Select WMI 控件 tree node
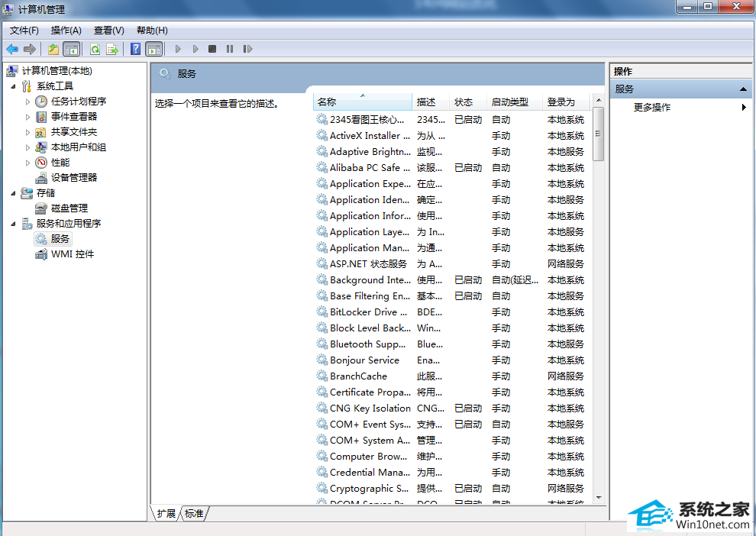The height and width of the screenshot is (536, 756). click(x=73, y=254)
